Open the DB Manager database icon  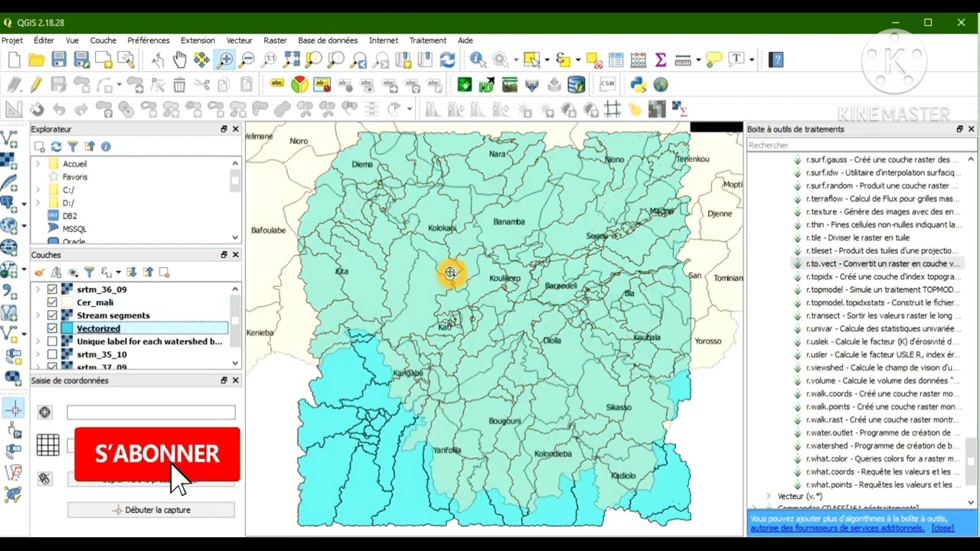[x=577, y=85]
